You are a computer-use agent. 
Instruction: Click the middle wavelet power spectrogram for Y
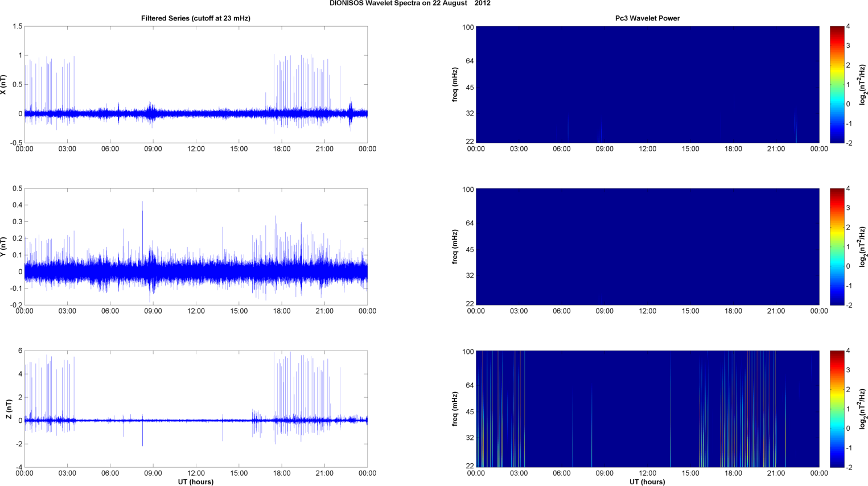pyautogui.click(x=647, y=246)
